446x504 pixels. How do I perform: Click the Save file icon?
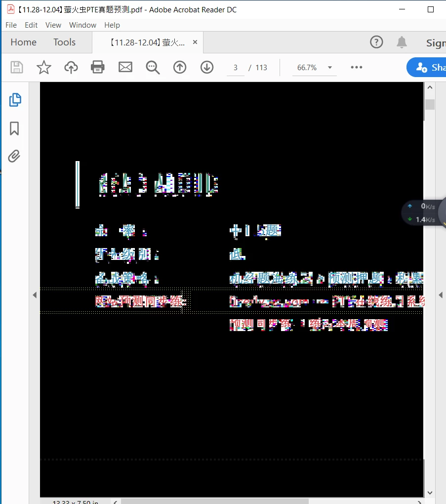(17, 68)
